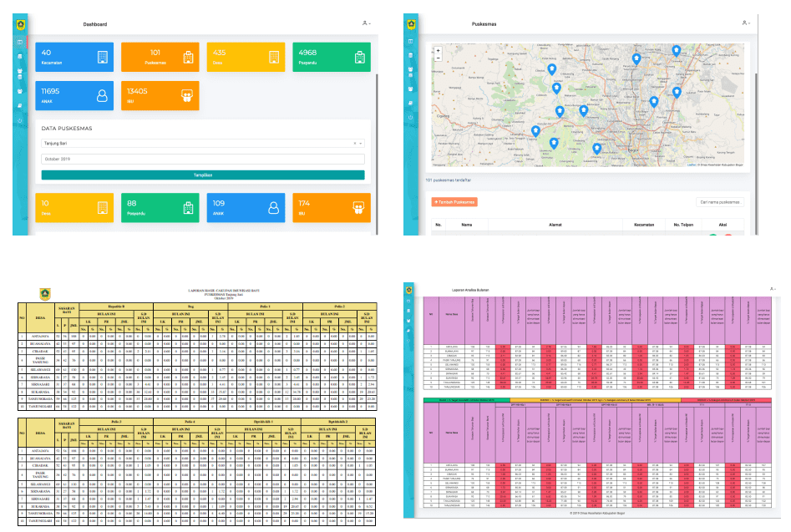Viewport: 791px width, 532px height.
Task: Click the building icon on the 435 Desa card
Action: point(274,57)
